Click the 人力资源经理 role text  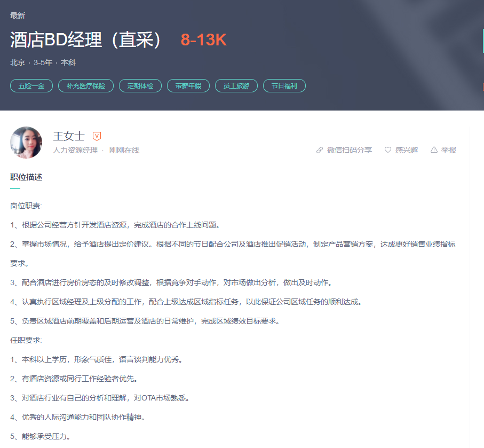[75, 151]
